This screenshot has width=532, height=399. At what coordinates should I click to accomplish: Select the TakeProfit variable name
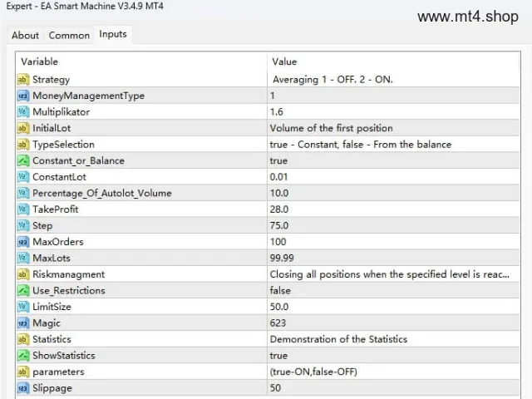56,209
